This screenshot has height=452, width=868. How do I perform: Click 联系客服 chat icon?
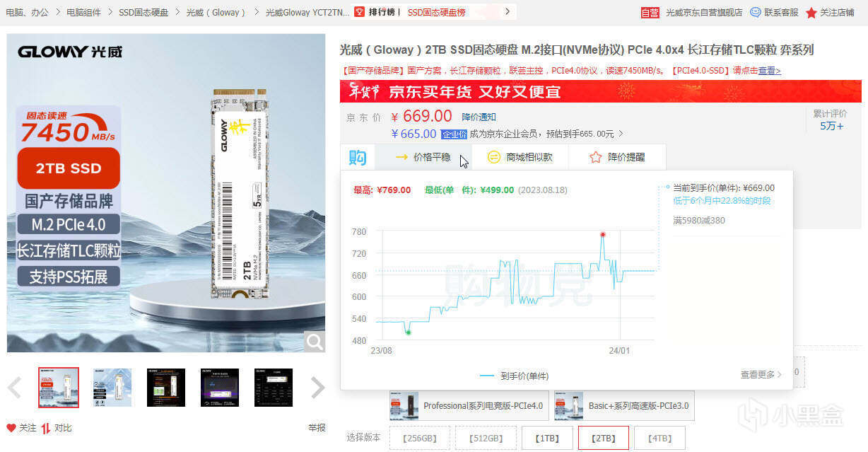pos(756,12)
